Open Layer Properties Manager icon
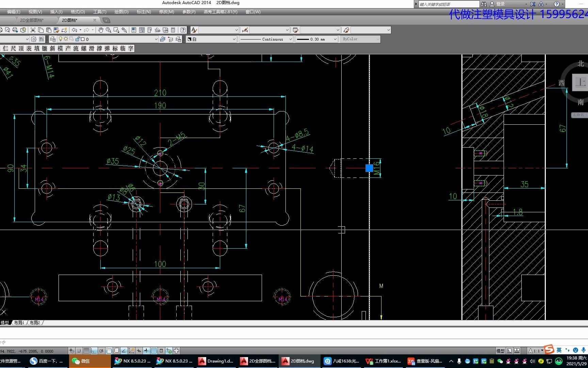 pos(53,39)
